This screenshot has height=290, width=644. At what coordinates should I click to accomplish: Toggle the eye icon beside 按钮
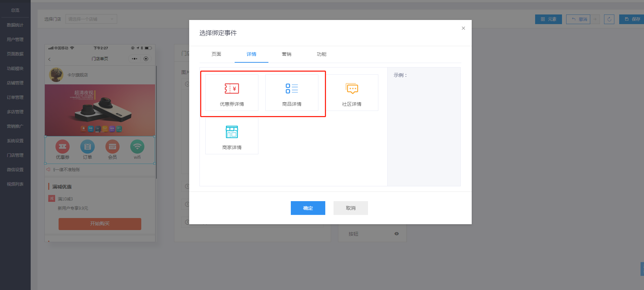pyautogui.click(x=397, y=234)
